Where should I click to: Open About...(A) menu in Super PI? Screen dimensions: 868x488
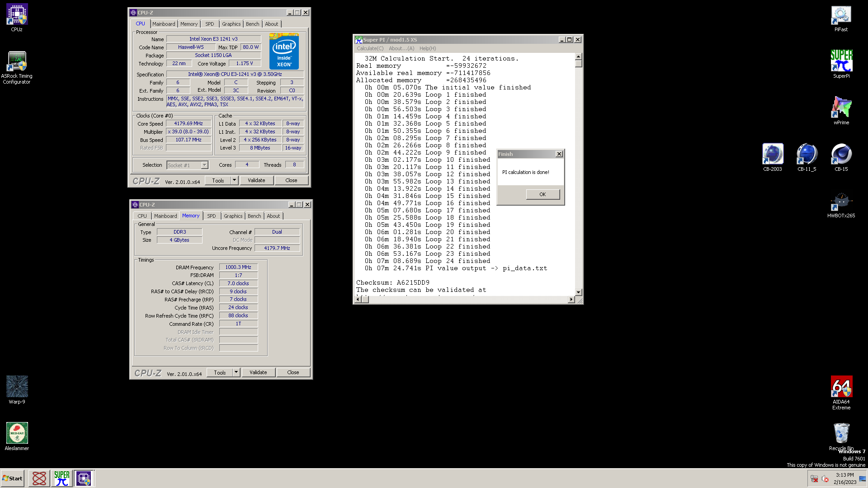401,48
